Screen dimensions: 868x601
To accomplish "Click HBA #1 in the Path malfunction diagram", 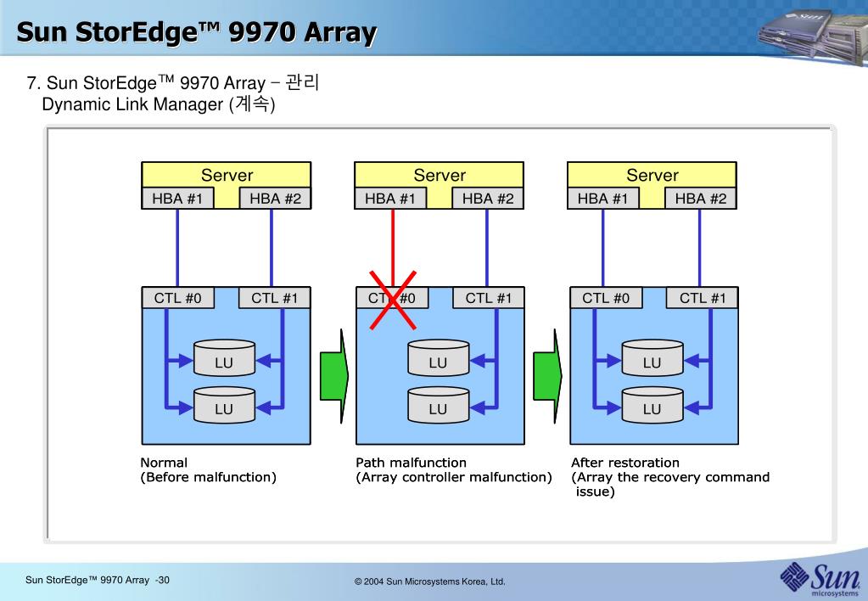I will tap(390, 199).
